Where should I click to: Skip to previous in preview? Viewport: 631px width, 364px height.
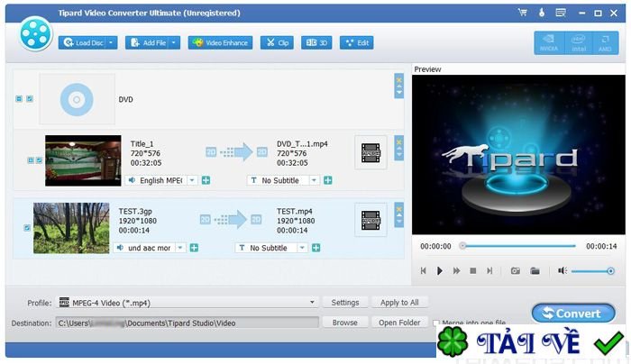click(x=423, y=270)
